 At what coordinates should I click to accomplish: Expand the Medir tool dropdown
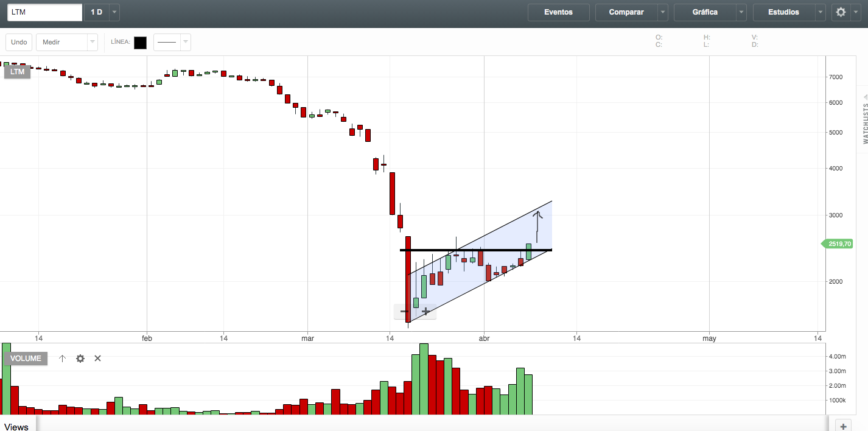tap(93, 42)
